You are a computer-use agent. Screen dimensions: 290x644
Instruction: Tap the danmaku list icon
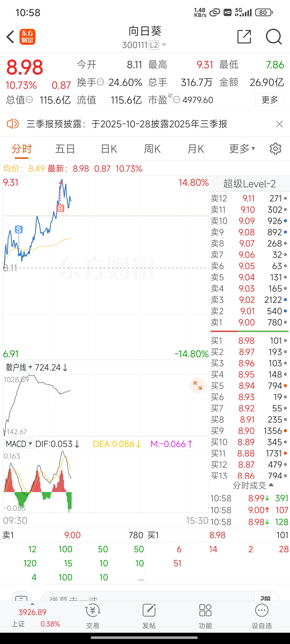coord(21,597)
